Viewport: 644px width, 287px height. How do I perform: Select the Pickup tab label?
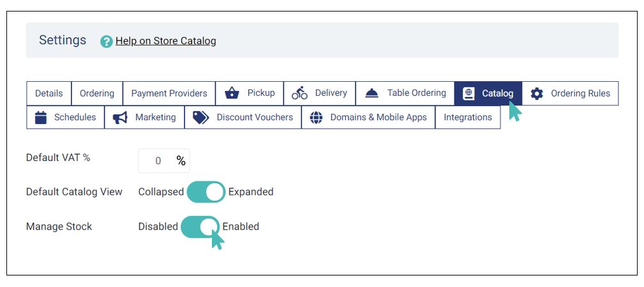coord(261,93)
